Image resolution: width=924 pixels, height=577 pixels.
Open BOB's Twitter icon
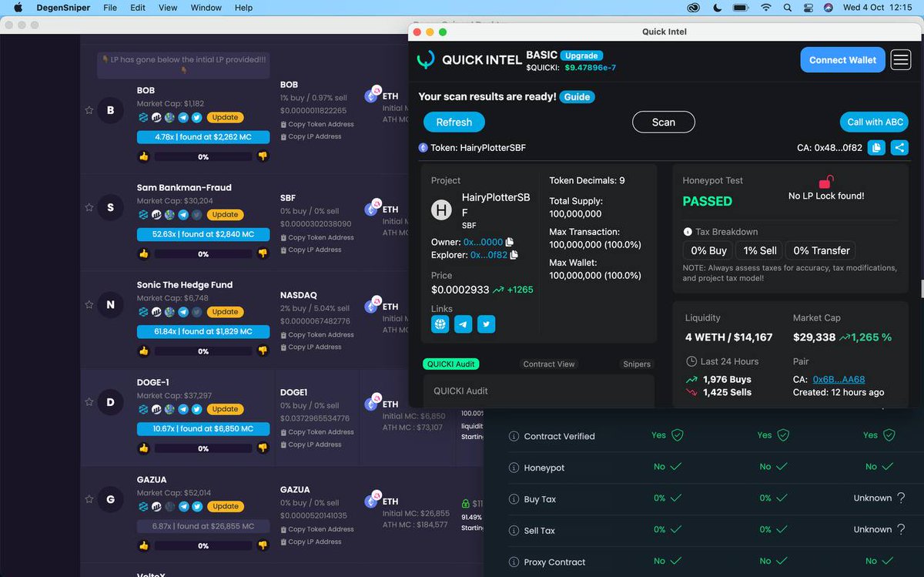pyautogui.click(x=196, y=118)
